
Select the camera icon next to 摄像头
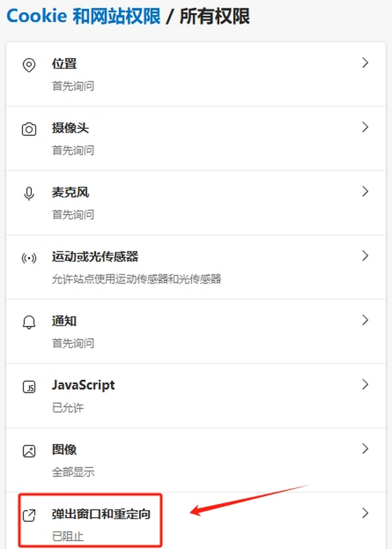click(x=29, y=129)
